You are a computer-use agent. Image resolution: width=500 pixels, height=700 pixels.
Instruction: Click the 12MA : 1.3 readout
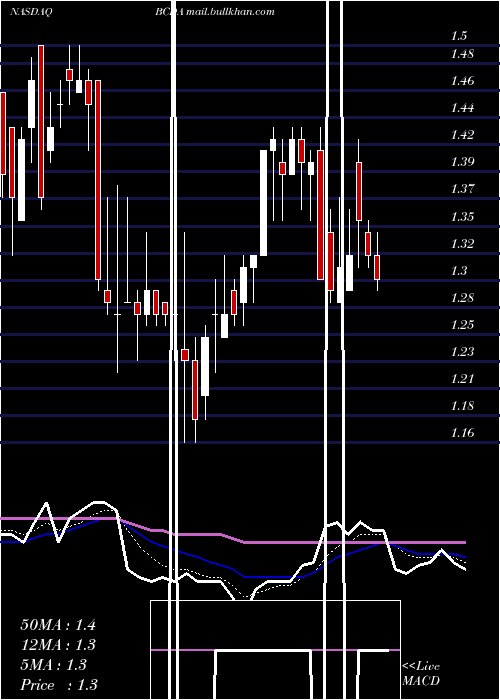point(58,645)
